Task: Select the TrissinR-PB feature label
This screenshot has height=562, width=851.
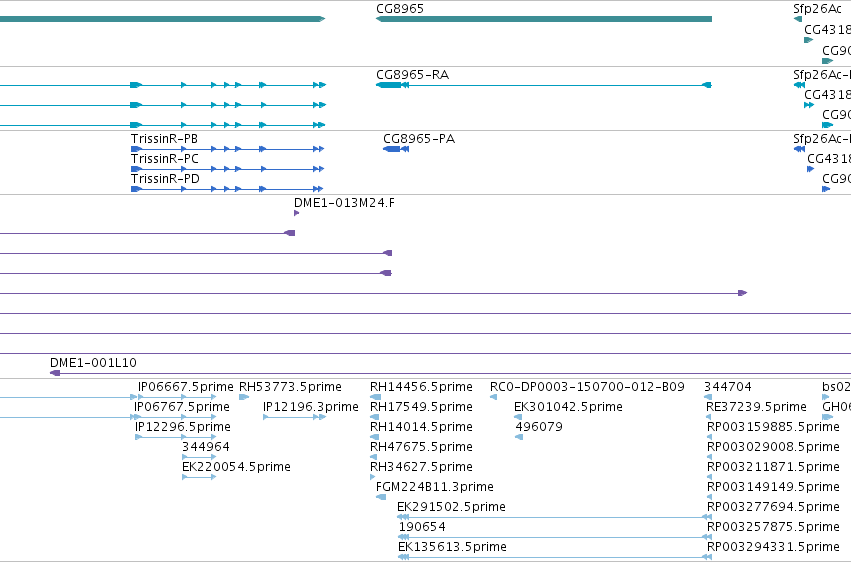Action: (x=164, y=139)
